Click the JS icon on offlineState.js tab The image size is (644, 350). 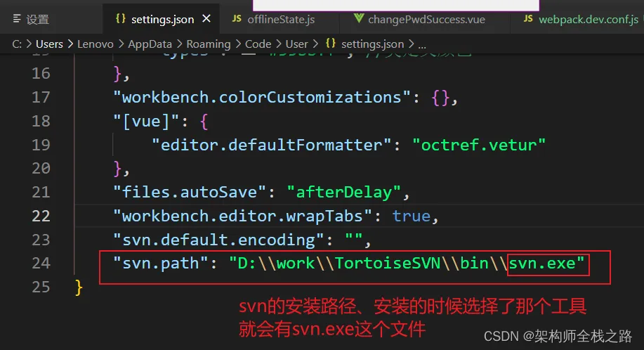pos(237,18)
